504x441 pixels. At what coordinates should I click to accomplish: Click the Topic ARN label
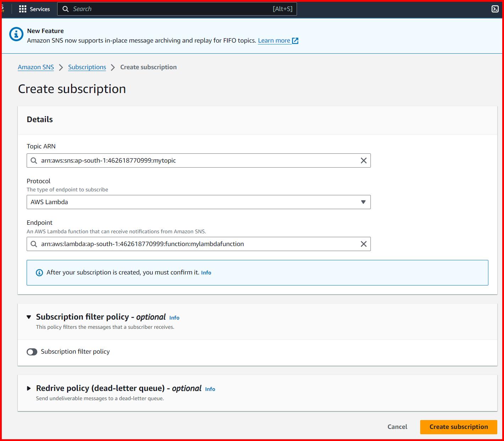pyautogui.click(x=41, y=146)
